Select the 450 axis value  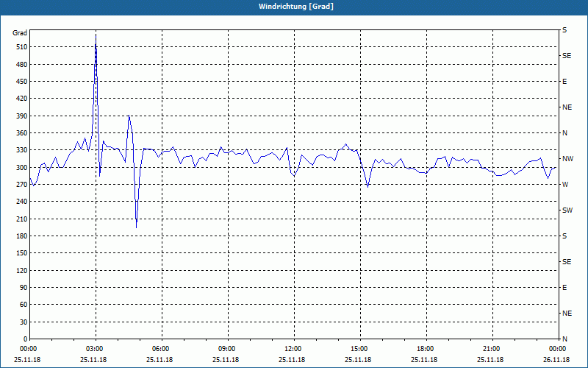point(22,82)
